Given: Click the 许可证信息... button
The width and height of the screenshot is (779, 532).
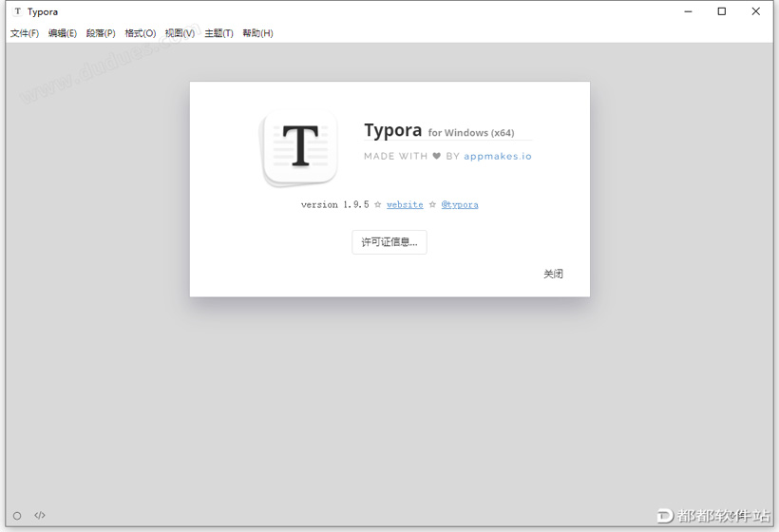Looking at the screenshot, I should pos(389,242).
